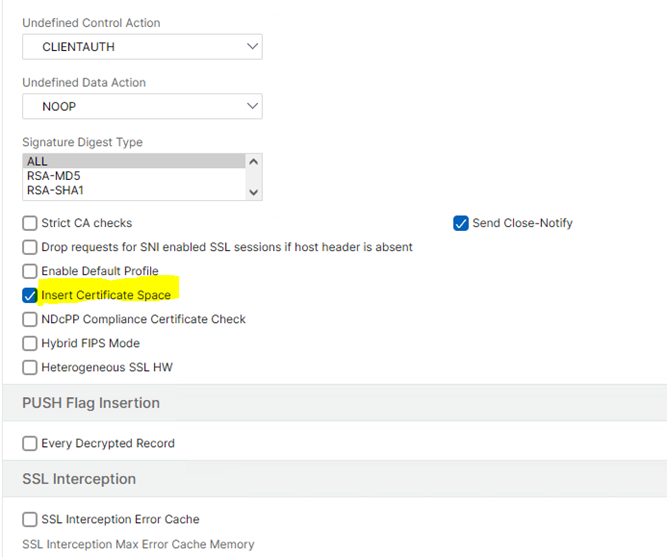Open the Undefined Data Action dropdown
Image resolution: width=667 pixels, height=557 pixels.
click(x=142, y=106)
